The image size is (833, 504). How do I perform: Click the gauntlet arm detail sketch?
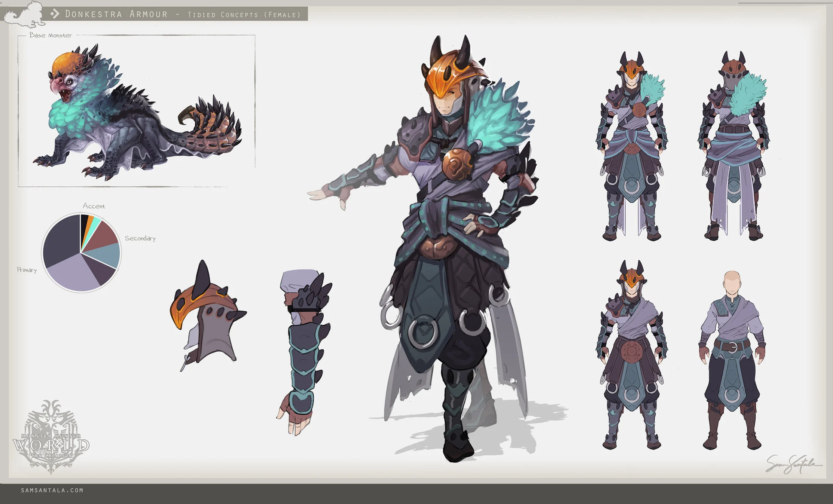coord(304,352)
